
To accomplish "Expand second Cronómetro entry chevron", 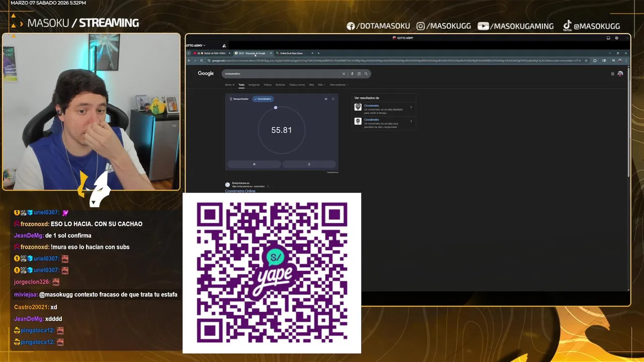I will coord(411,121).
